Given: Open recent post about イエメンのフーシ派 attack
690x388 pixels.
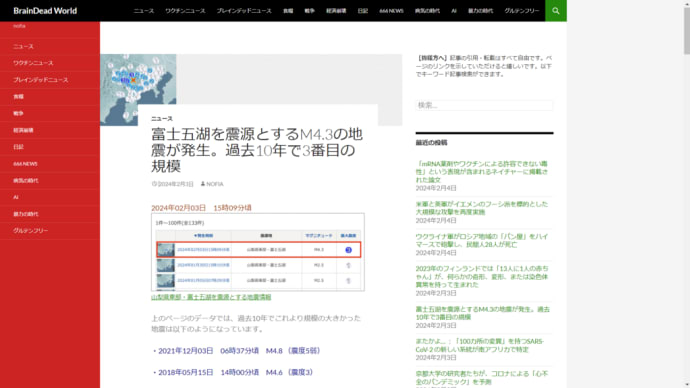Looking at the screenshot, I should coord(482,208).
